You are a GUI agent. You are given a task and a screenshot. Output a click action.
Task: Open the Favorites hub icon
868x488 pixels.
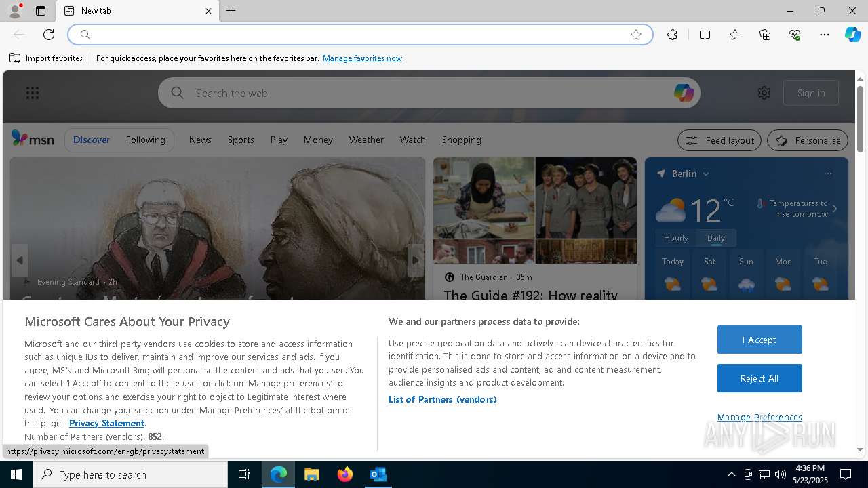pyautogui.click(x=735, y=35)
